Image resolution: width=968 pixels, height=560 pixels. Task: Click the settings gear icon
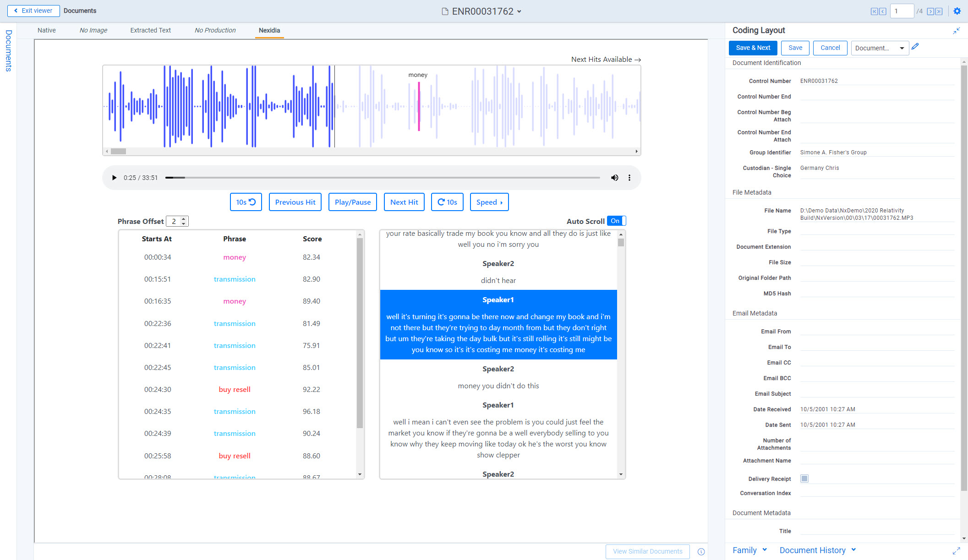click(957, 11)
